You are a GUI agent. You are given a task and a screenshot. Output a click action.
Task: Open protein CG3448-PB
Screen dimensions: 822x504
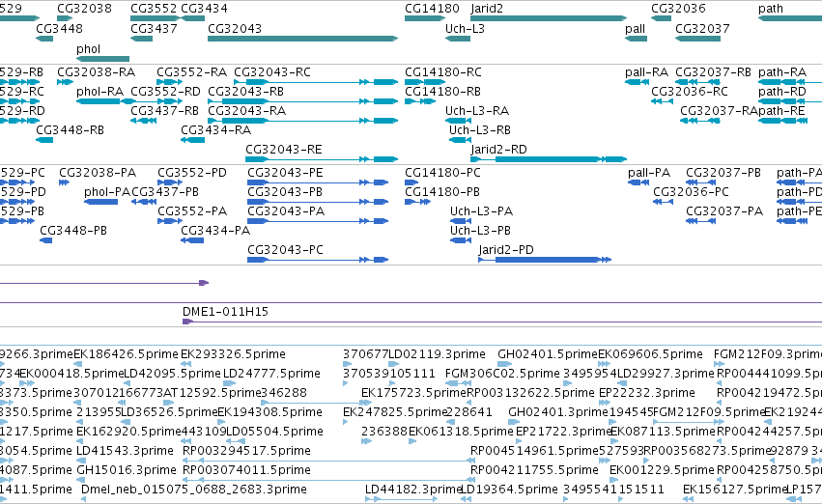(x=73, y=231)
